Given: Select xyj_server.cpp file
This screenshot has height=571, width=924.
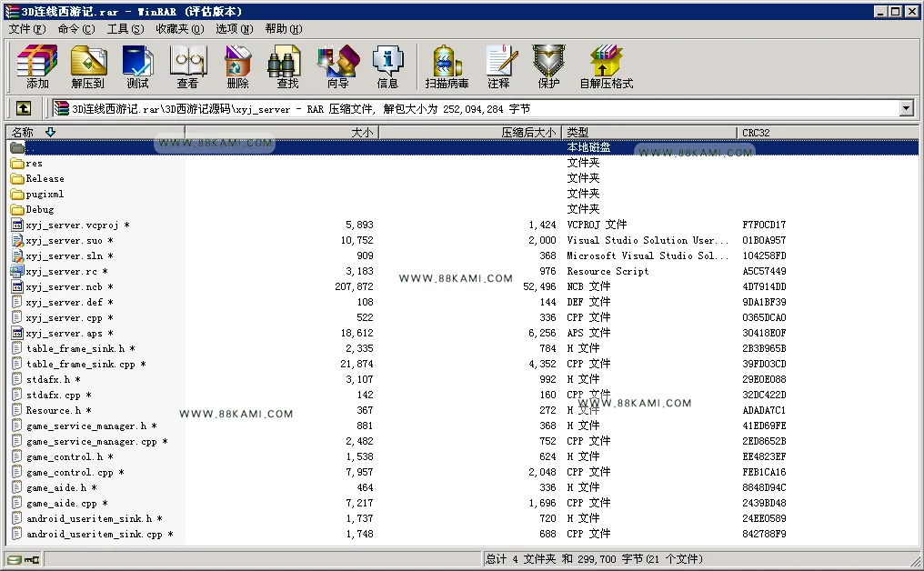Looking at the screenshot, I should click(65, 317).
